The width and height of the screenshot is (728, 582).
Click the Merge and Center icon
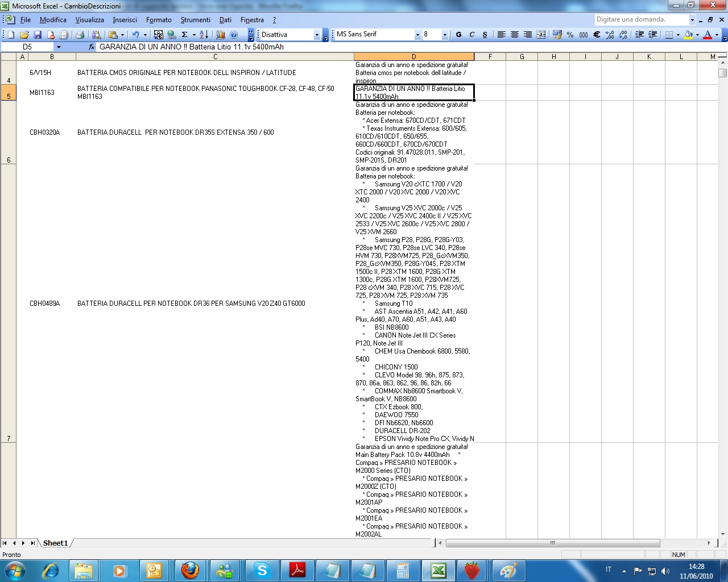point(541,35)
